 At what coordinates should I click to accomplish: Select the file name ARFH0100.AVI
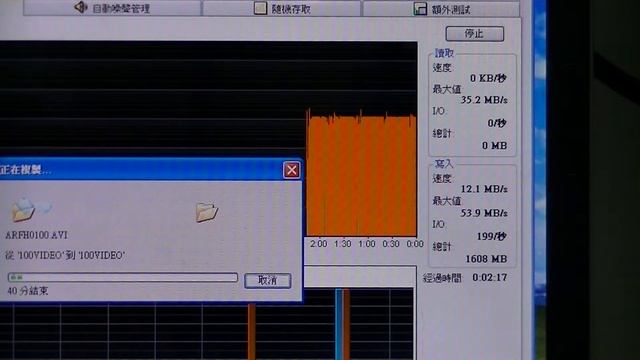pyautogui.click(x=37, y=235)
